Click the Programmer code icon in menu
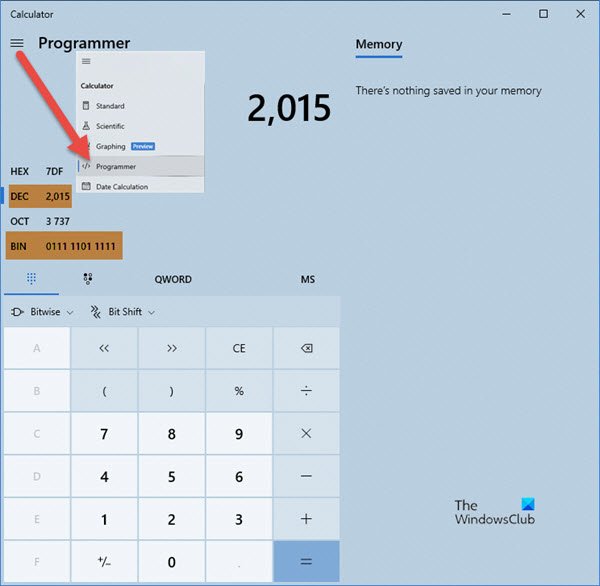600x586 pixels. tap(86, 166)
